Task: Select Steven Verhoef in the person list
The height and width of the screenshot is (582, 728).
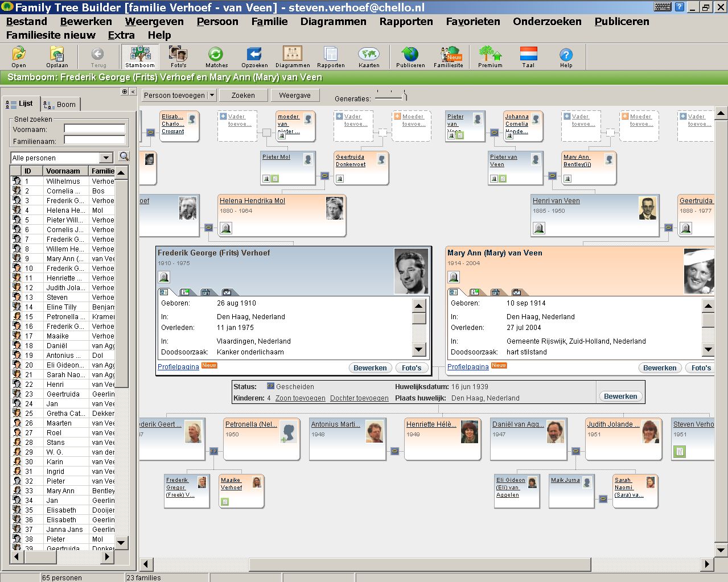Action: (57, 297)
